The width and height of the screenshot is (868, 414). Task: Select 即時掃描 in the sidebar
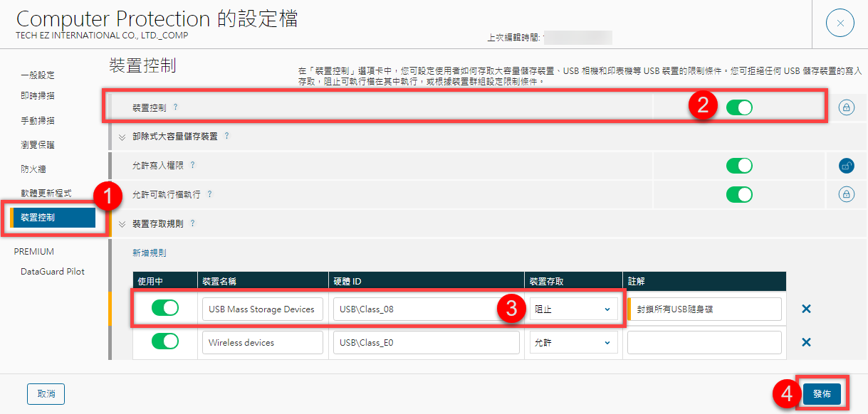click(x=38, y=96)
